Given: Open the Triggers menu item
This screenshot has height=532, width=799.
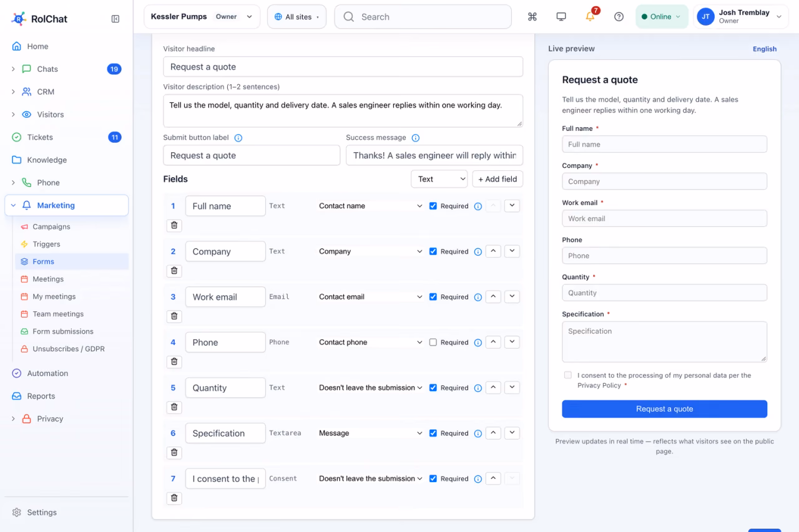Looking at the screenshot, I should [46, 244].
